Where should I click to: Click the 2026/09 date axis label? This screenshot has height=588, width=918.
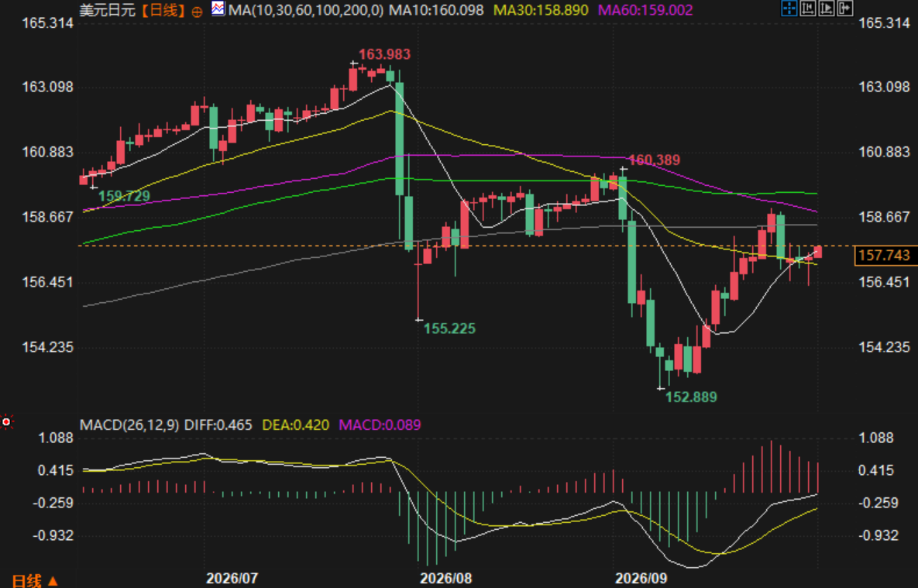[x=641, y=579]
